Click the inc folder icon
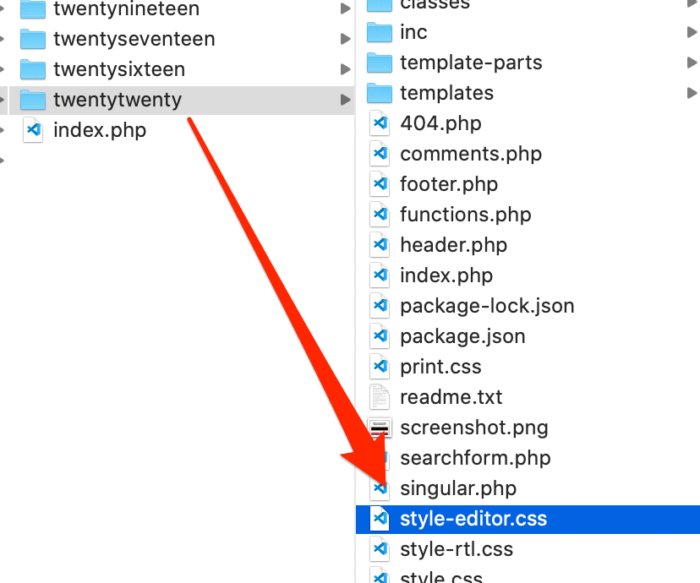 pyautogui.click(x=379, y=33)
